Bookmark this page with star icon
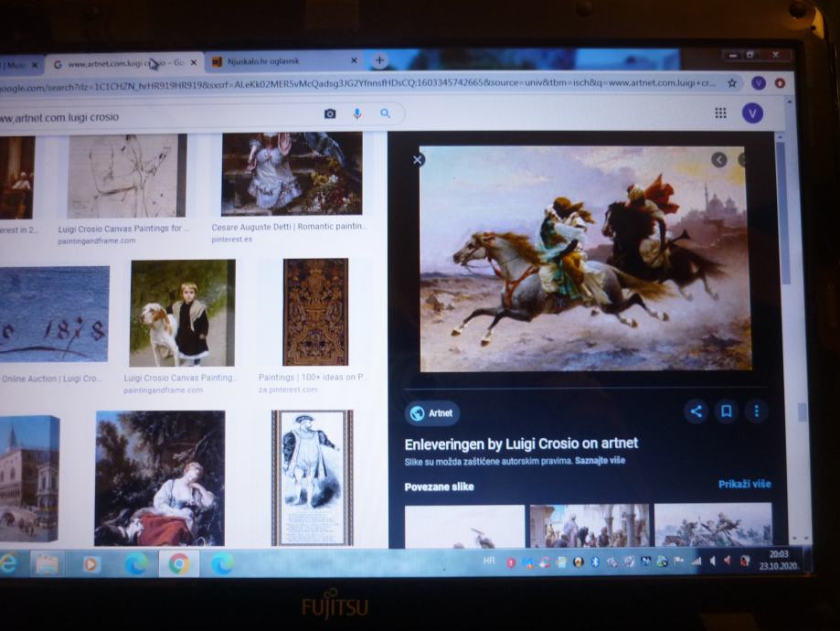 732,83
